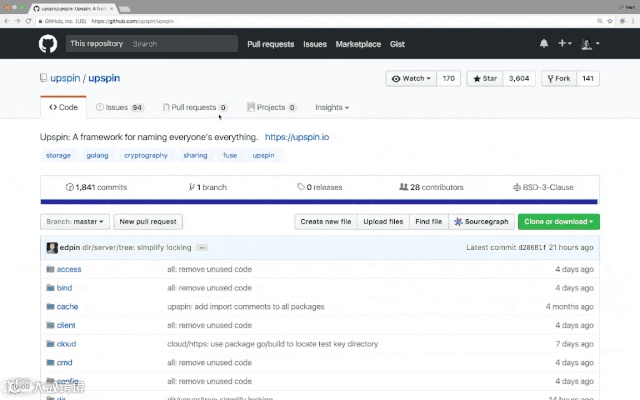View the 141 forks count
The width and height of the screenshot is (640, 400).
click(x=588, y=78)
